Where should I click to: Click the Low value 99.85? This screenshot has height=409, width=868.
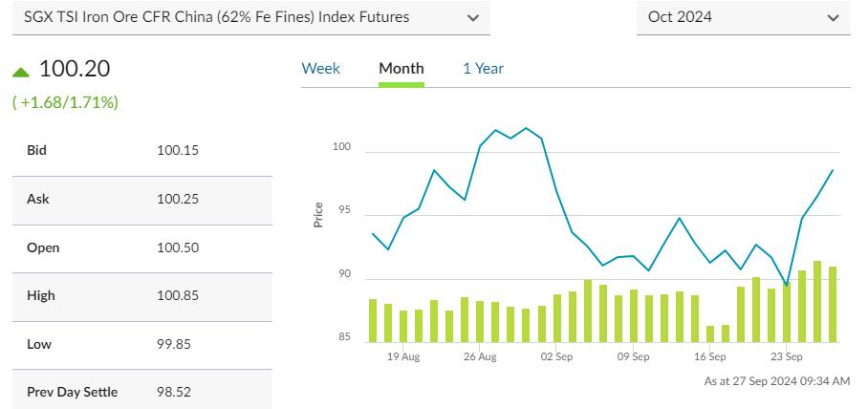click(174, 344)
